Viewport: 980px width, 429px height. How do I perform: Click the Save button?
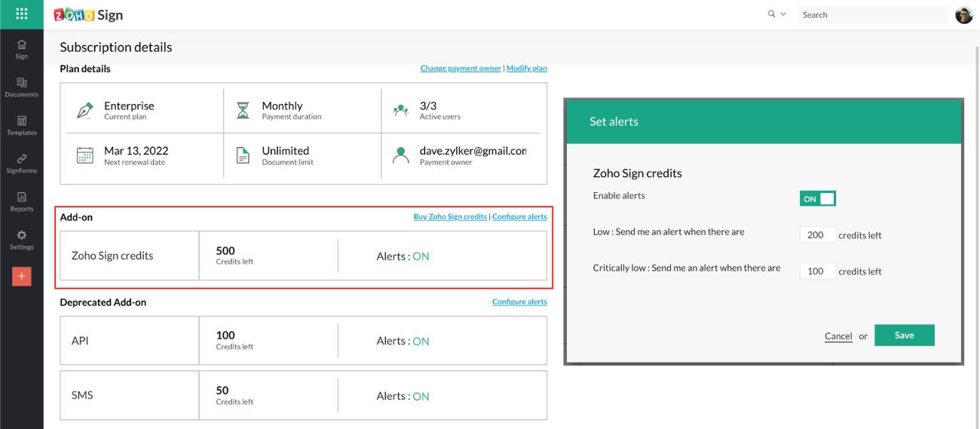pyautogui.click(x=905, y=336)
